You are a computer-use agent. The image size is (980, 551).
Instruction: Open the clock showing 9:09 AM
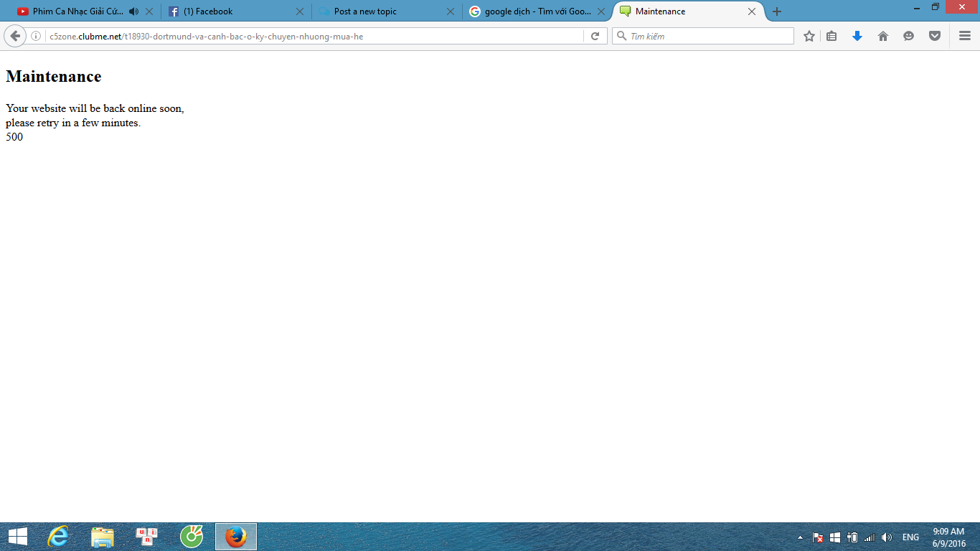tap(948, 537)
